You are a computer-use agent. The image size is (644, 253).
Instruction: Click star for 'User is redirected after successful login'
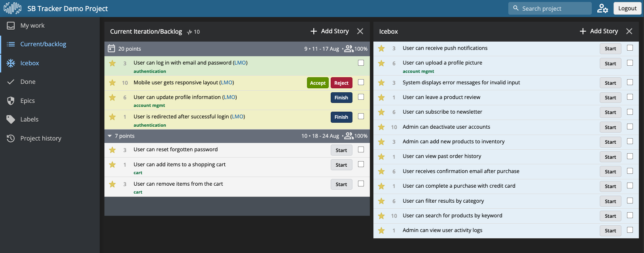click(x=112, y=117)
